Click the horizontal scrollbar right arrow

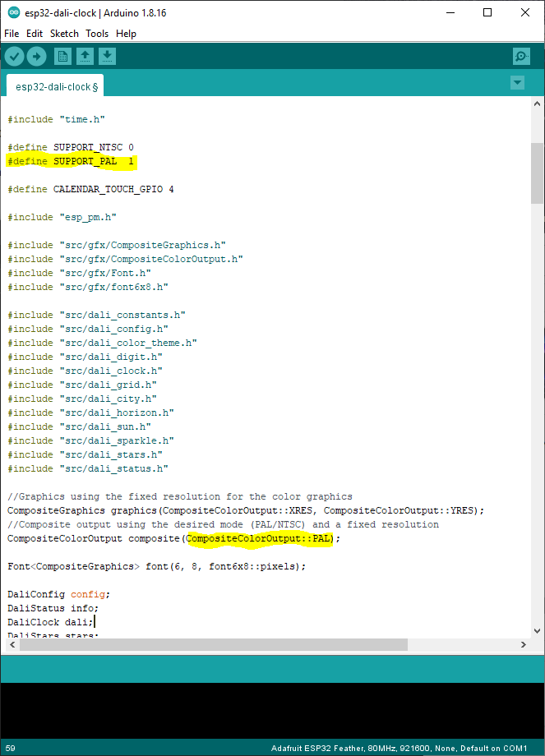[x=524, y=644]
